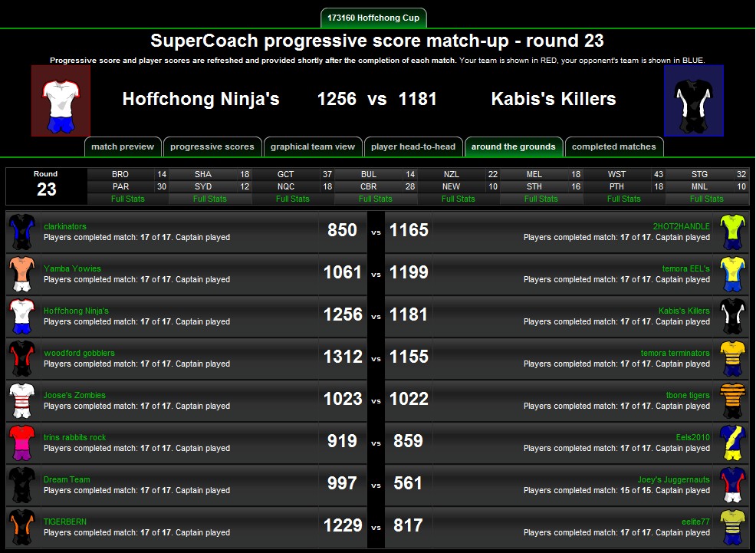The height and width of the screenshot is (553, 756).
Task: Open Full Stats for WST vs PTH
Action: [624, 199]
